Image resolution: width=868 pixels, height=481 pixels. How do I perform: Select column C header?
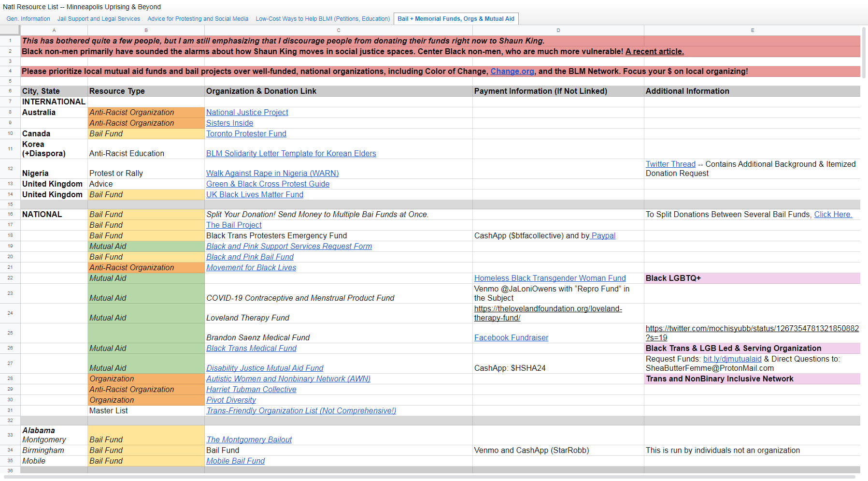coord(339,30)
